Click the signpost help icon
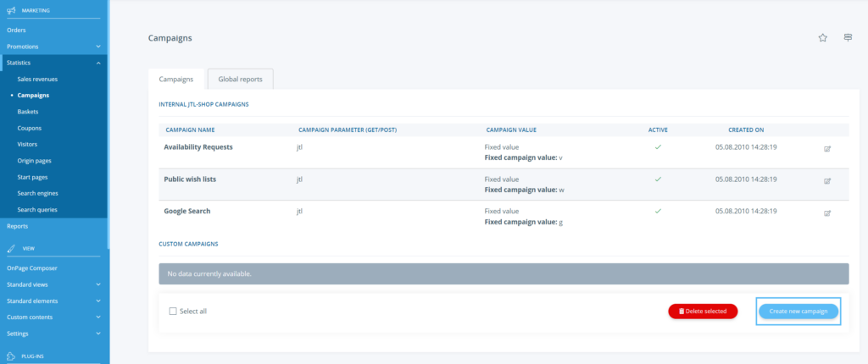868x364 pixels. tap(848, 37)
